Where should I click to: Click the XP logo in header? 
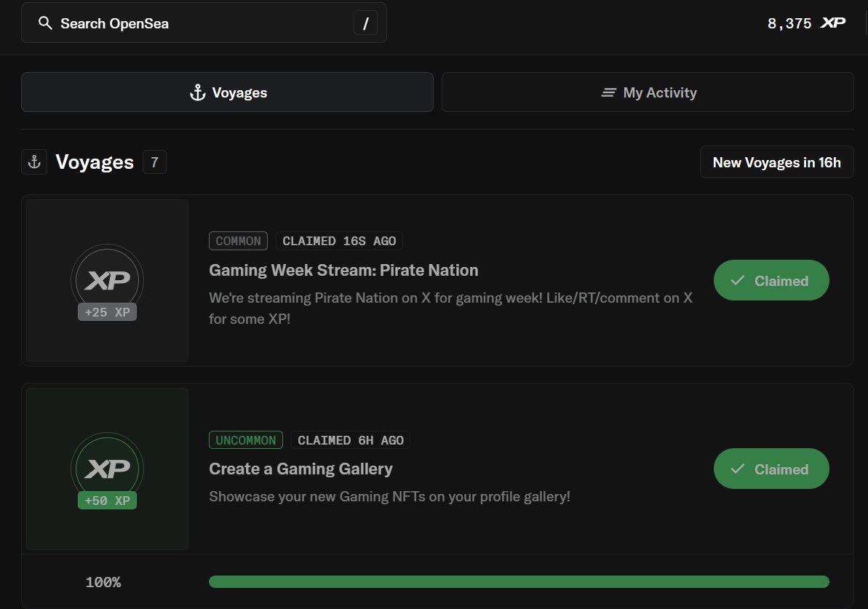pos(833,23)
